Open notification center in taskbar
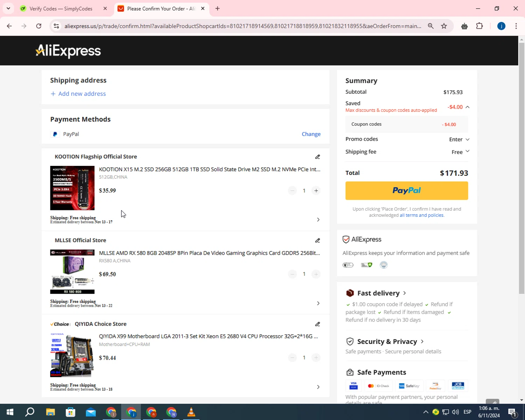The width and height of the screenshot is (525, 420). pos(512,412)
